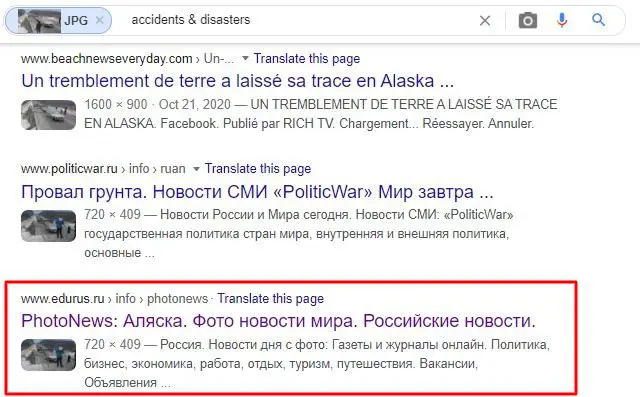Screen dimensions: 640x397
Task: Open the "Провал грунта" PoliticWar result
Action: click(x=258, y=191)
